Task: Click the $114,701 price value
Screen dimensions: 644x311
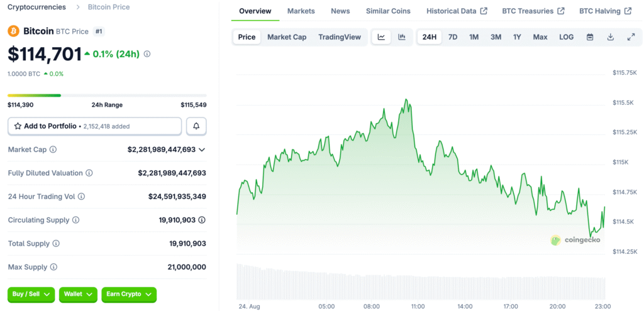Action: pyautogui.click(x=45, y=54)
